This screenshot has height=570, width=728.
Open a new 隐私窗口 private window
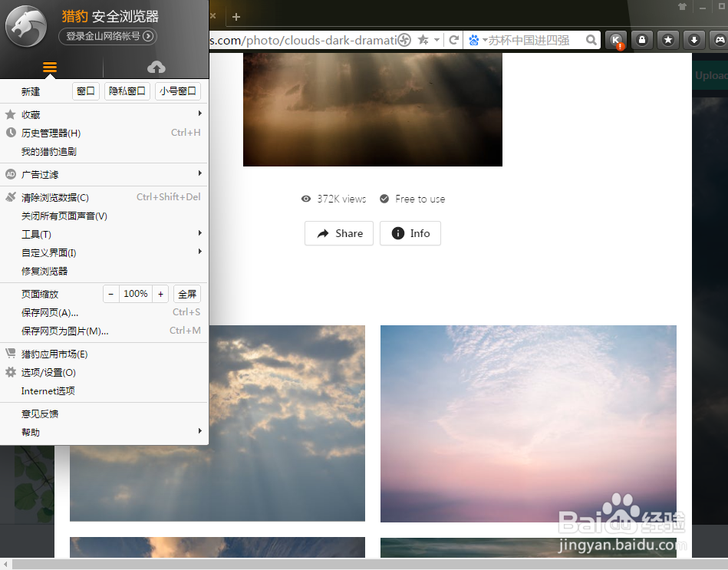tap(127, 91)
